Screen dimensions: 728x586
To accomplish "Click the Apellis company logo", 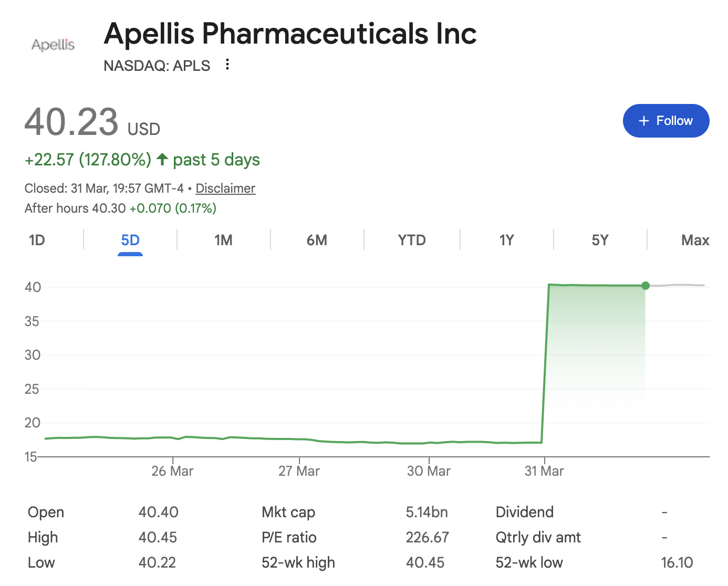I will point(53,44).
